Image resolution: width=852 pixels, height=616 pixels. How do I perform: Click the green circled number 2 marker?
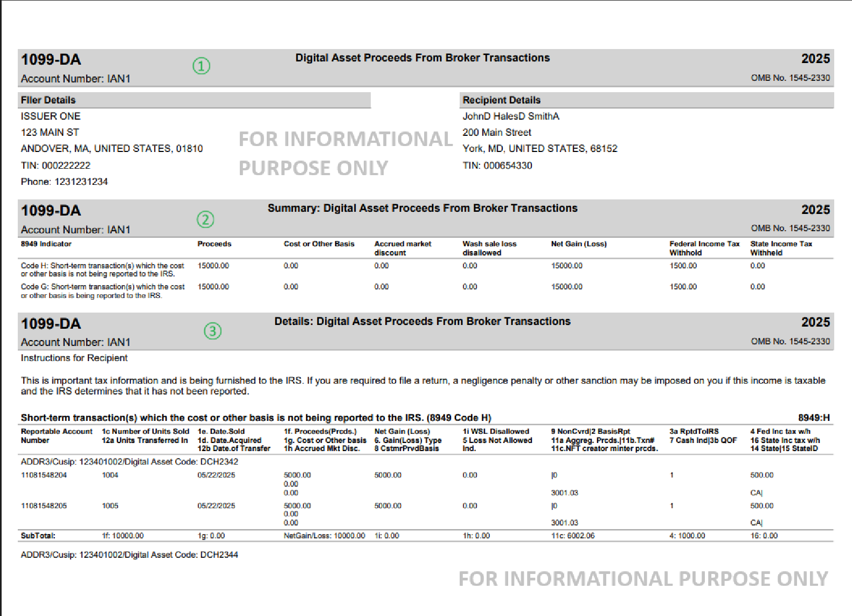tap(205, 219)
